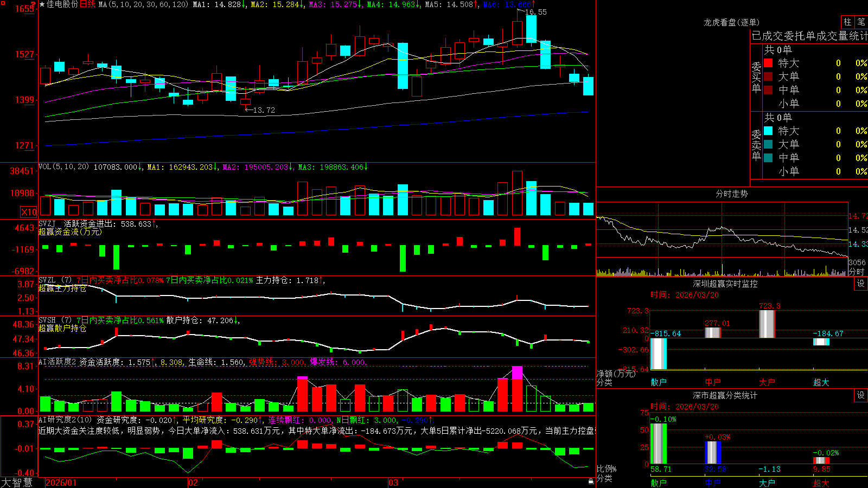
Task: Jump to 2026/01 timeline marker
Action: pyautogui.click(x=61, y=483)
